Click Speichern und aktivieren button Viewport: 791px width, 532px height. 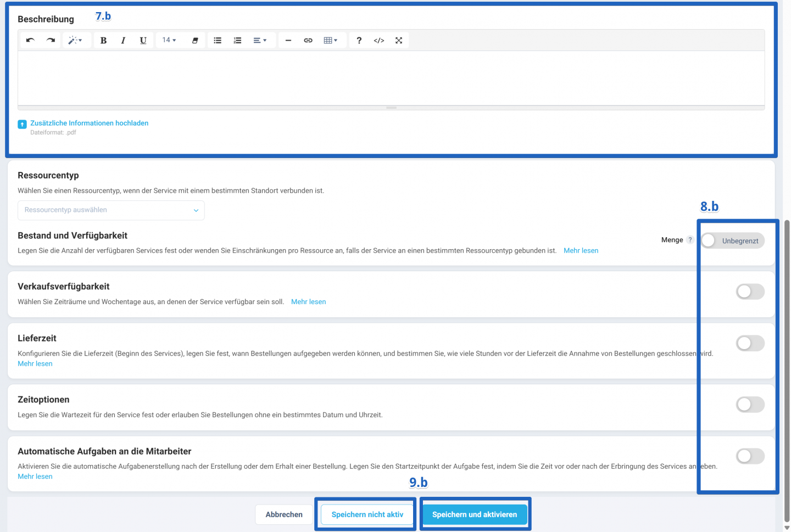point(475,514)
